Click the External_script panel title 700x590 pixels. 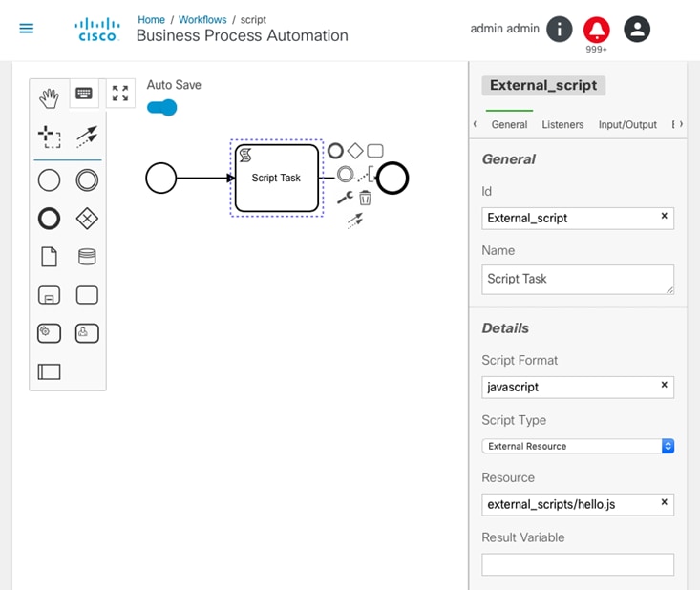point(543,85)
